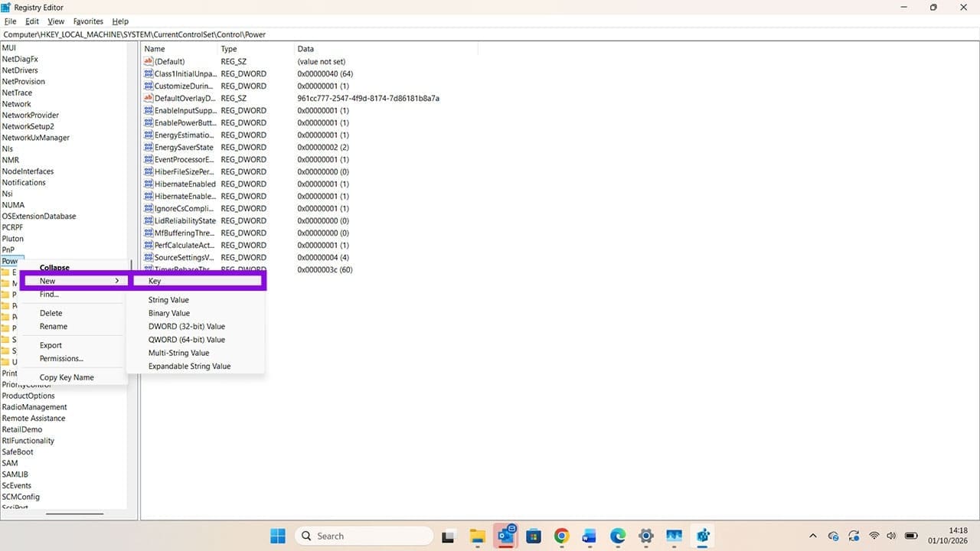Screen dimensions: 980x551
Task: Expand the New submenu in context menu
Action: (x=74, y=281)
